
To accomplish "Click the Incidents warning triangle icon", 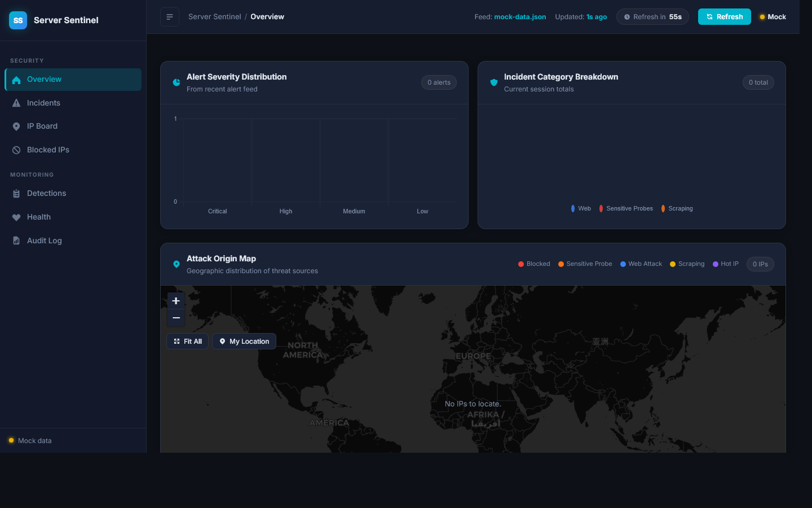I will [x=16, y=103].
